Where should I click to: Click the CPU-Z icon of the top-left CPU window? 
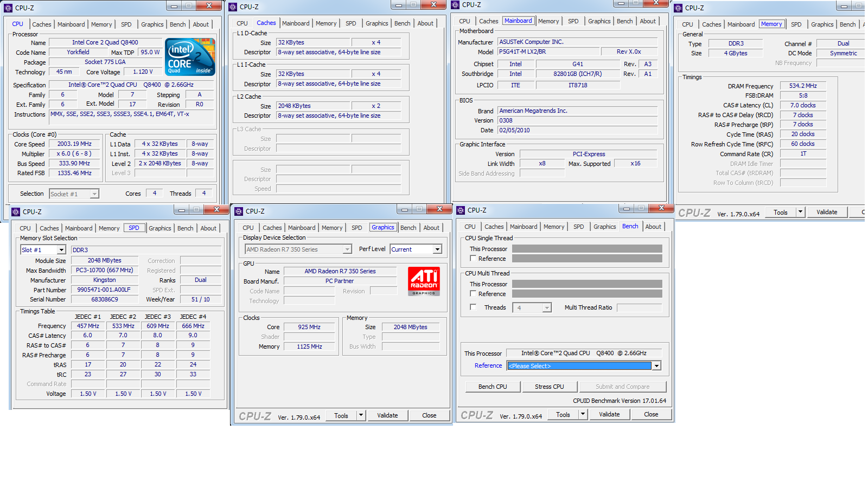pos(8,8)
